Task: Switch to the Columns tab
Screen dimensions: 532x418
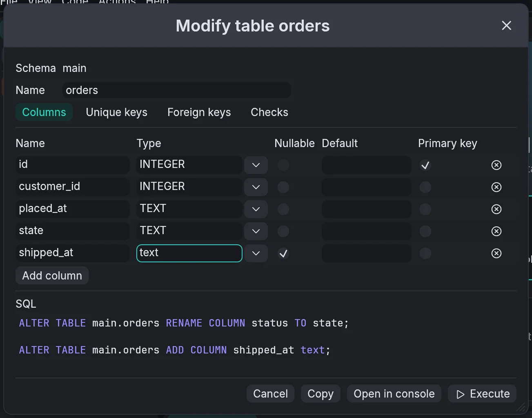Action: click(44, 112)
